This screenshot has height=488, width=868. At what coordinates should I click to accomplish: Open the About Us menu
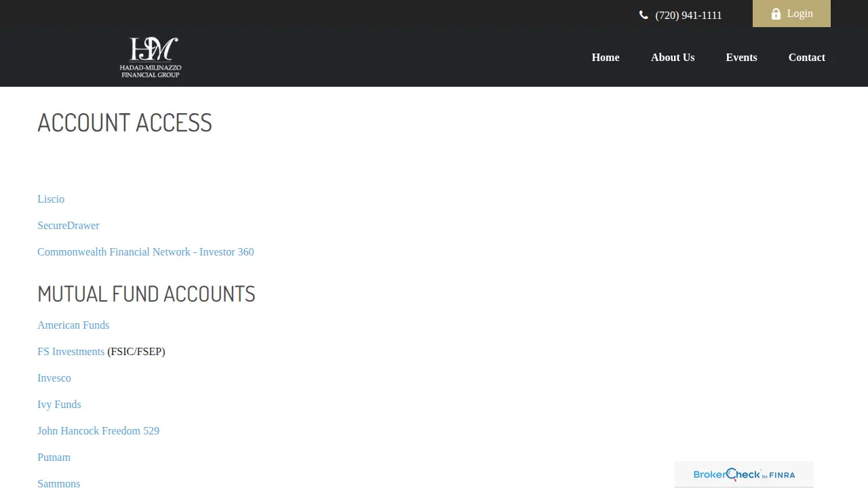(x=673, y=58)
